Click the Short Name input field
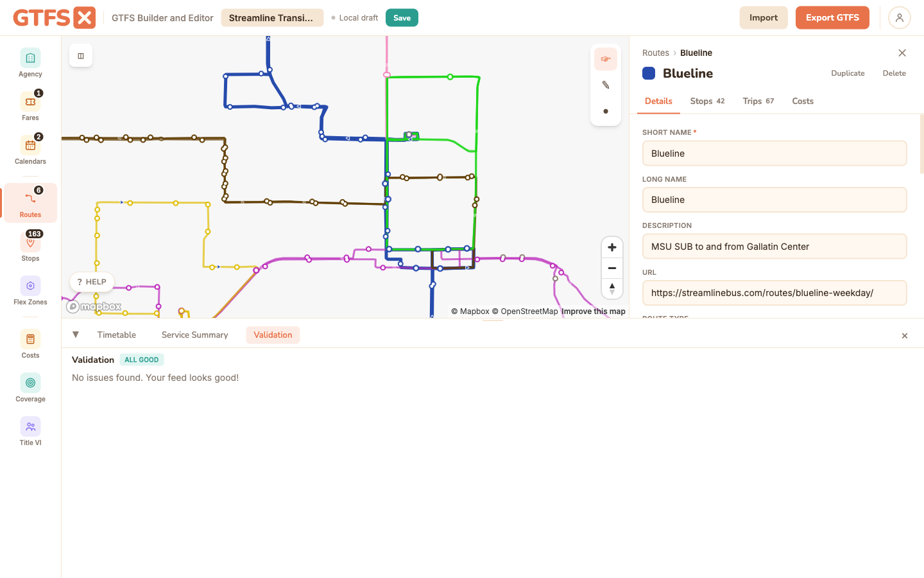The image size is (924, 578). click(774, 153)
